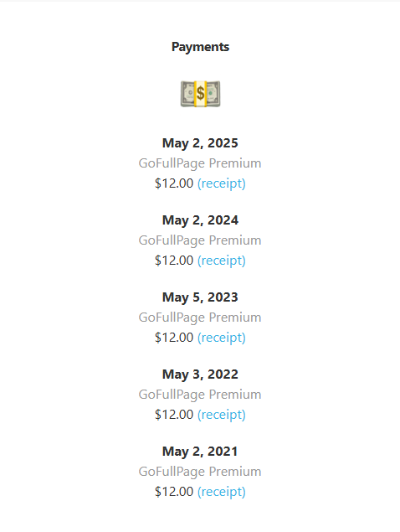Click the money stack emoji icon
Viewport: 400px width, 532px height.
click(x=200, y=94)
